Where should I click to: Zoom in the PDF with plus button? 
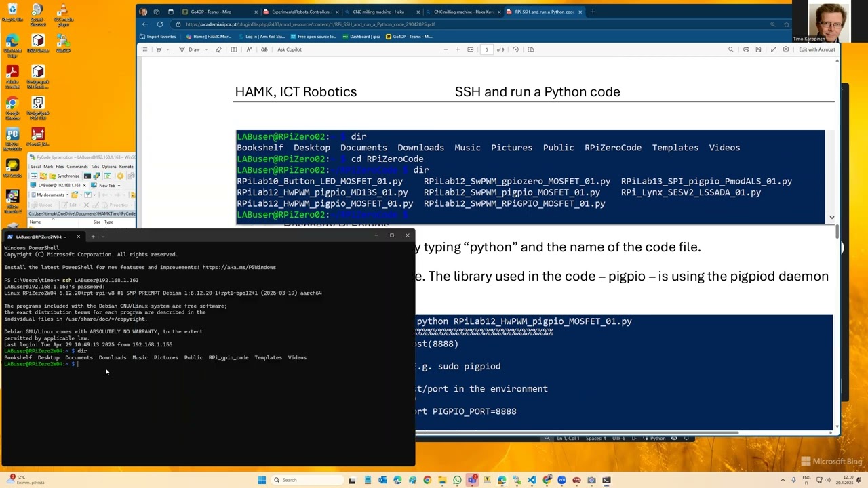(458, 49)
